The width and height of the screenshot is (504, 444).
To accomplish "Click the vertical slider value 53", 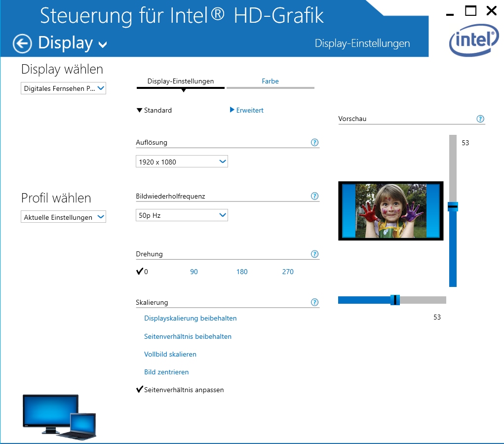I will click(x=465, y=143).
